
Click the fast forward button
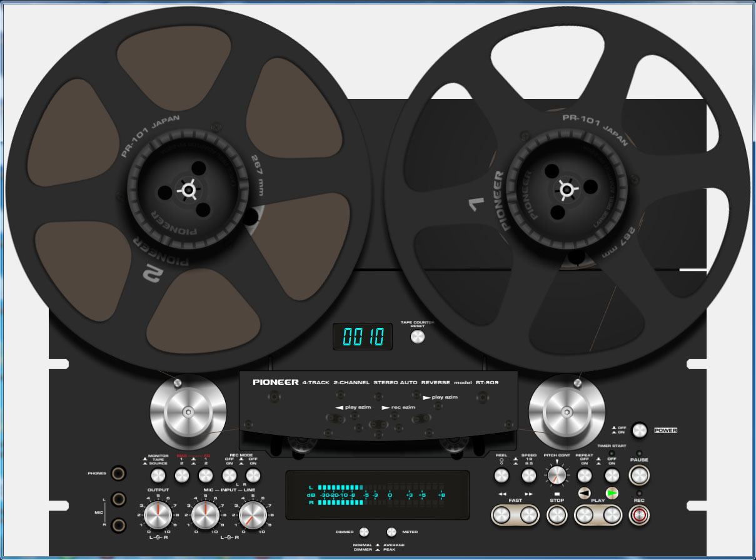click(x=529, y=515)
